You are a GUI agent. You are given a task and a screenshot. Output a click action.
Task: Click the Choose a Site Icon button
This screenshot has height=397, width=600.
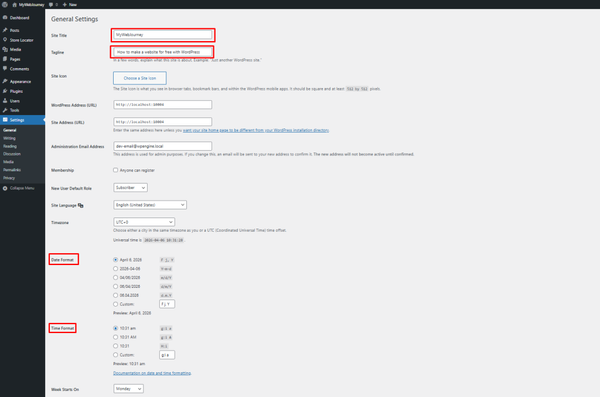point(140,78)
